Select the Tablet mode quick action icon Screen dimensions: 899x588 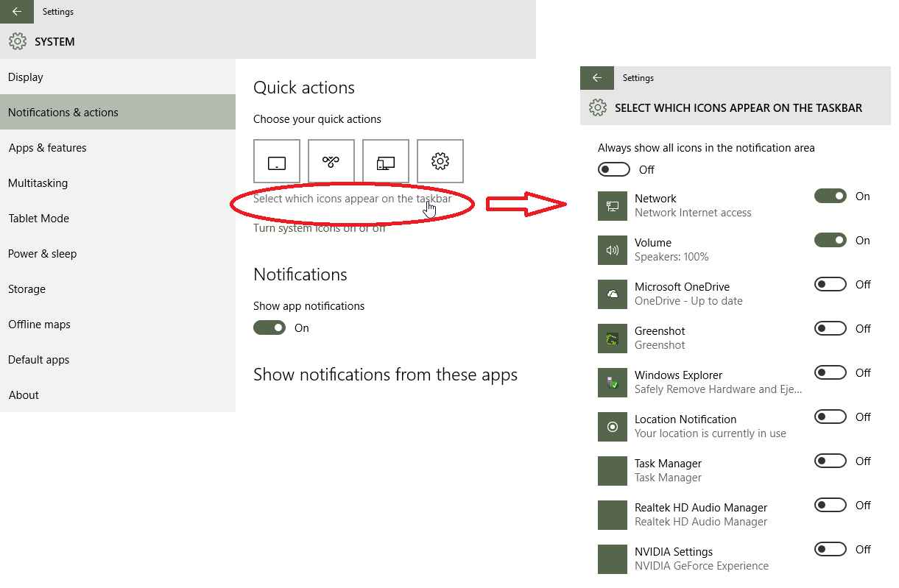(276, 161)
